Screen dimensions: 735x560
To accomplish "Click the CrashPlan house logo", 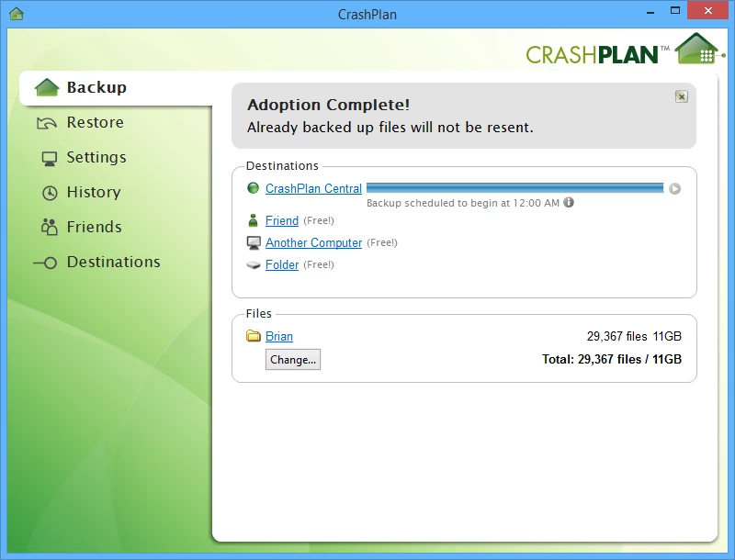I will (x=698, y=49).
